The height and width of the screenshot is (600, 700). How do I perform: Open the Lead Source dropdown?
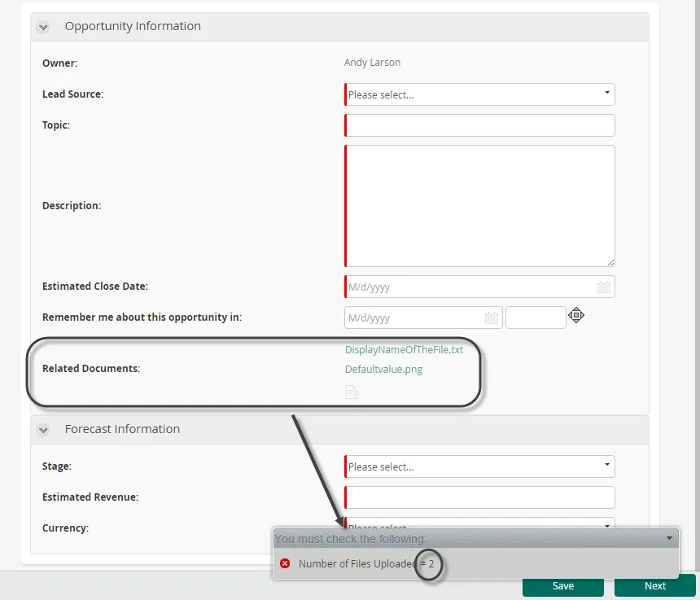click(479, 94)
